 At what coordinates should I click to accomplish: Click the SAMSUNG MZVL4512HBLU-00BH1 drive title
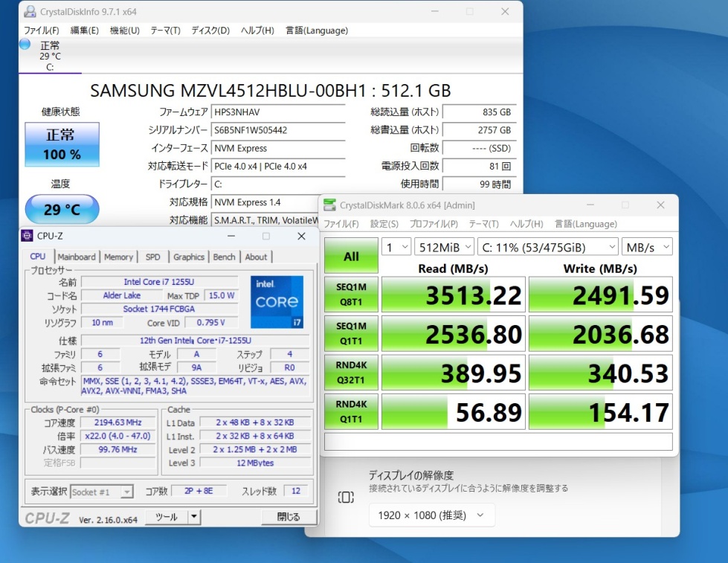pyautogui.click(x=270, y=90)
